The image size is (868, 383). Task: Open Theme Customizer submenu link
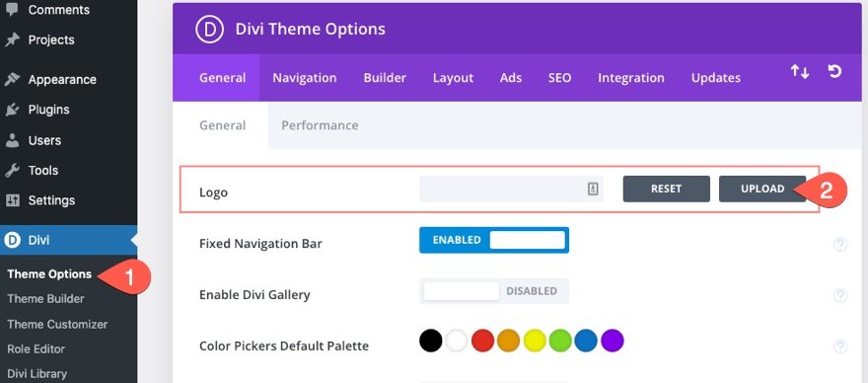57,324
